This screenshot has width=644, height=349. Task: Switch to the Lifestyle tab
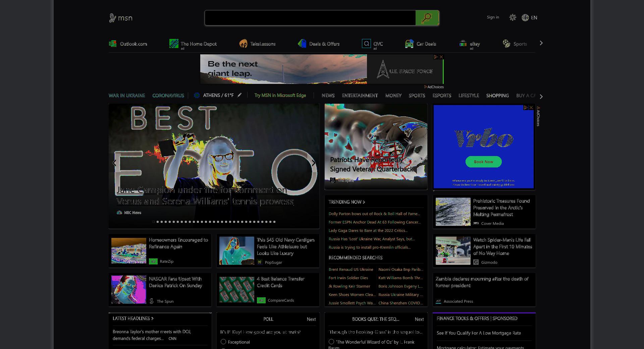[x=469, y=95]
